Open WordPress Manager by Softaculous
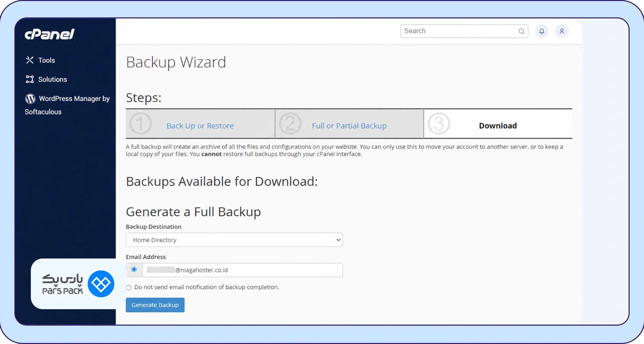Image resolution: width=644 pixels, height=344 pixels. tap(67, 105)
